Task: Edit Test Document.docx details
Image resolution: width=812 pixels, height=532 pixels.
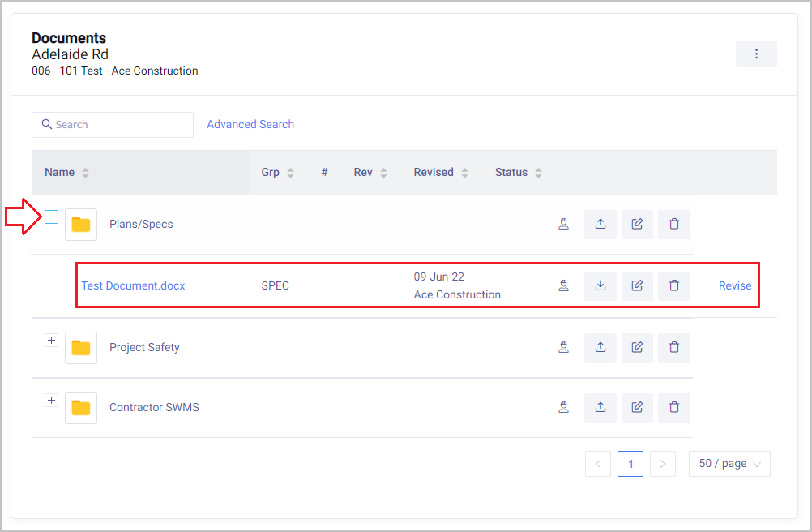Action: (637, 285)
